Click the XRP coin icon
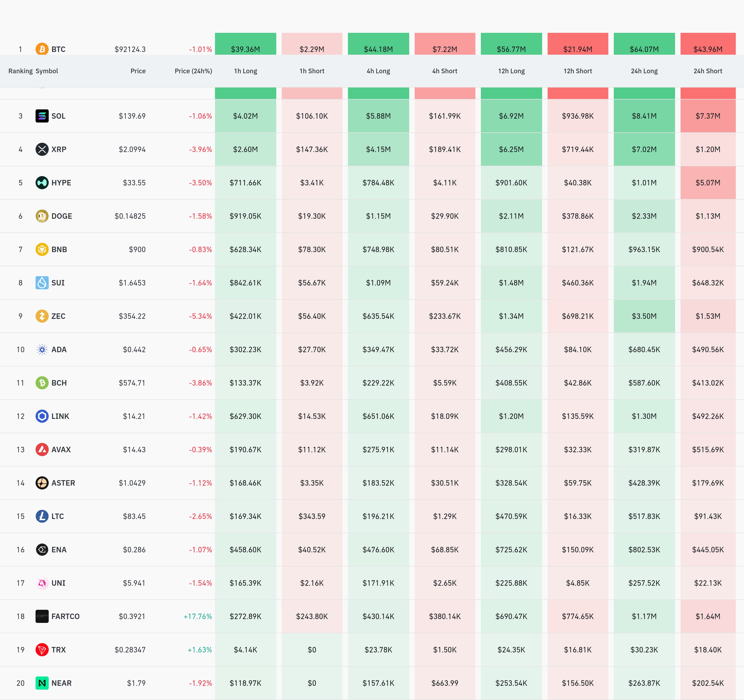This screenshot has width=744, height=700. pos(42,149)
